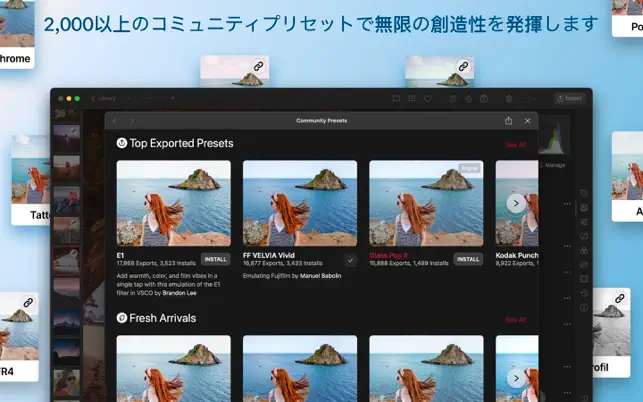Image resolution: width=643 pixels, height=402 pixels.
Task: Open author link Brandon Lee
Action: (179, 293)
